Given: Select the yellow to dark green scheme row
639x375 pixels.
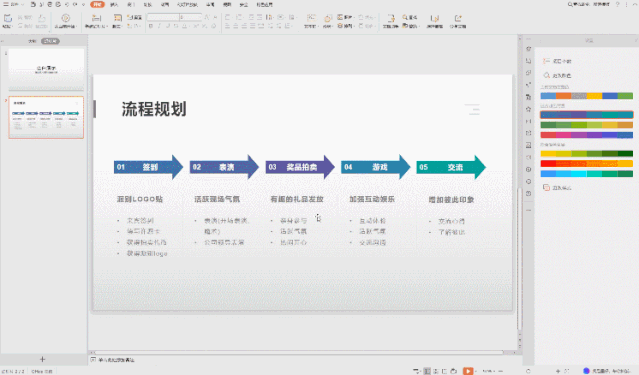Looking at the screenshot, I should click(x=586, y=154).
